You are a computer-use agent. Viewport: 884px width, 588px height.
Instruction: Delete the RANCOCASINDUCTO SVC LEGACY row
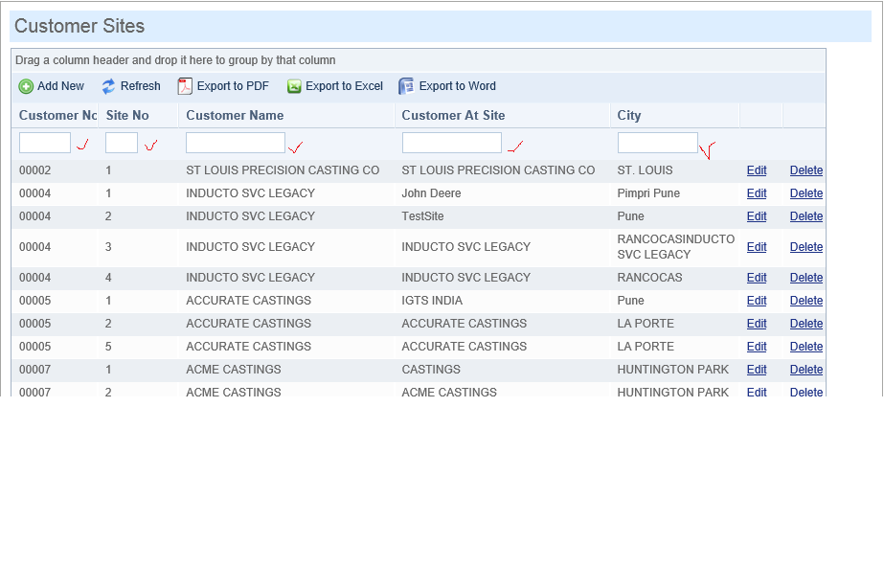pos(806,247)
